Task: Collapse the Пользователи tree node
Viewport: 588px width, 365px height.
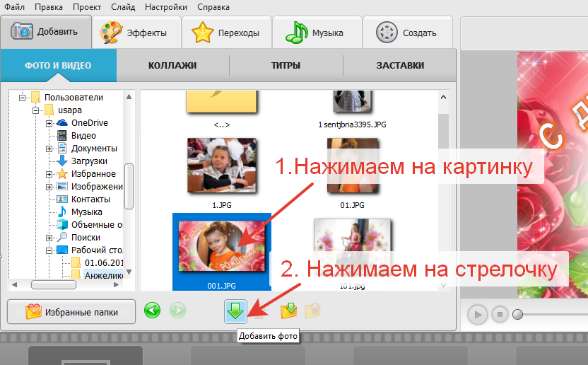Action: coord(22,98)
